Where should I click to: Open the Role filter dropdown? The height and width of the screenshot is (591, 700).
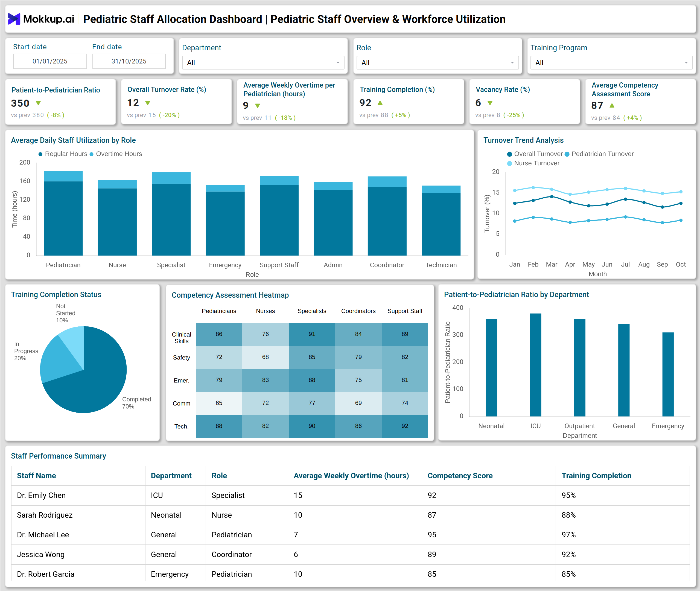click(x=437, y=63)
